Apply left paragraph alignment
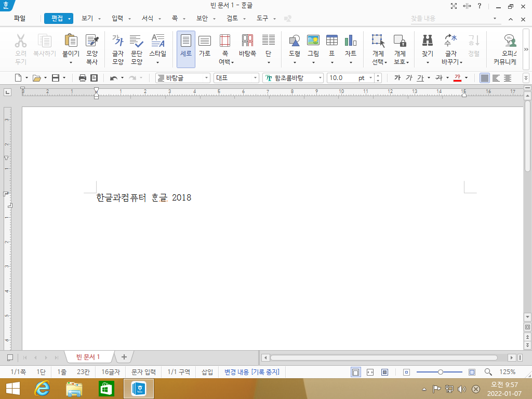The image size is (532, 399). [496, 78]
